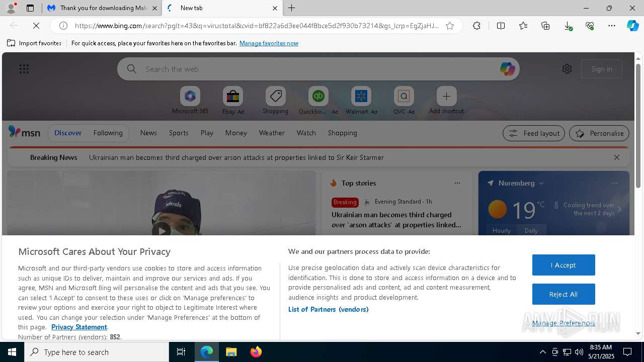Open Settings and more ellipsis

[612, 26]
